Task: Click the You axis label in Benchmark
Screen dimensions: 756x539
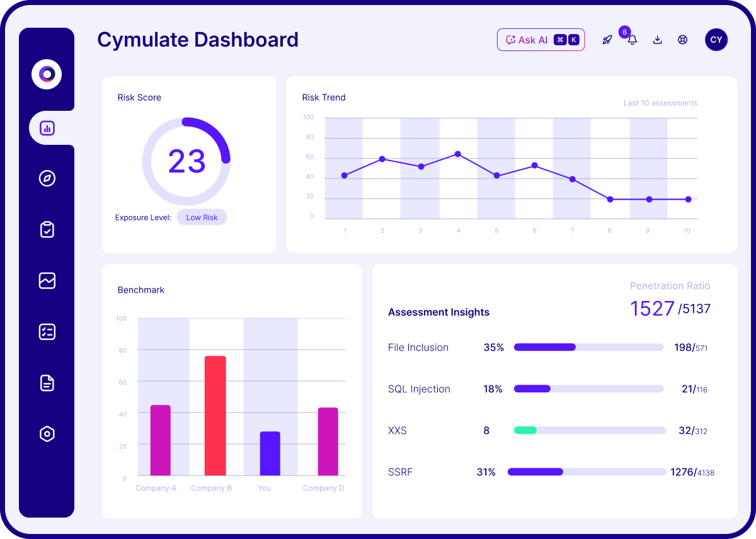Action: 265,488
